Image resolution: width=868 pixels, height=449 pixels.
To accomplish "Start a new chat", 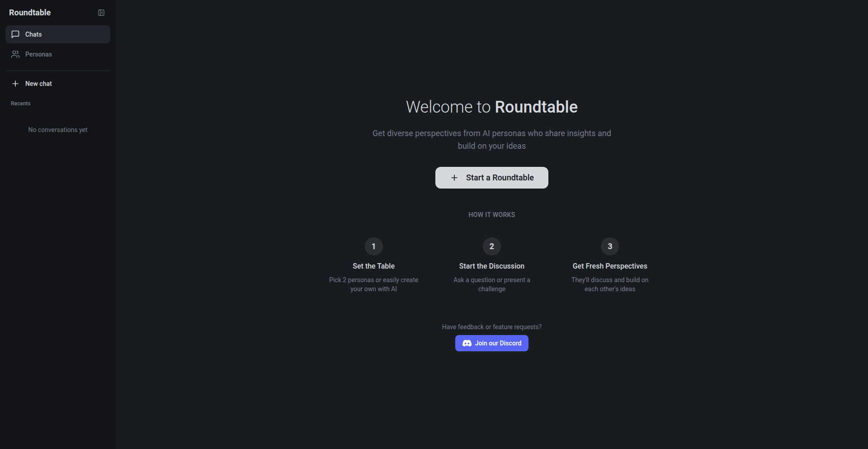I will tap(38, 83).
